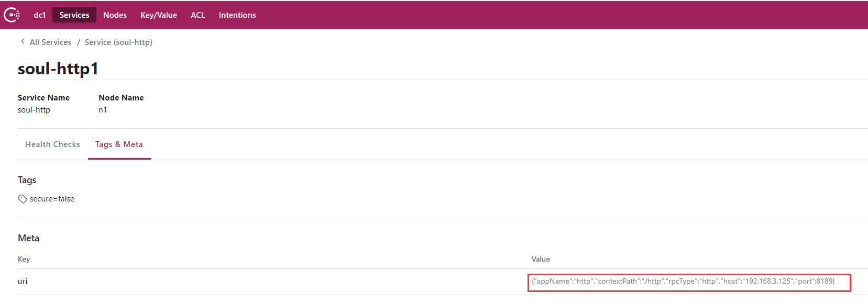The height and width of the screenshot is (304, 868).
Task: Navigate to the ACL page
Action: [x=197, y=15]
